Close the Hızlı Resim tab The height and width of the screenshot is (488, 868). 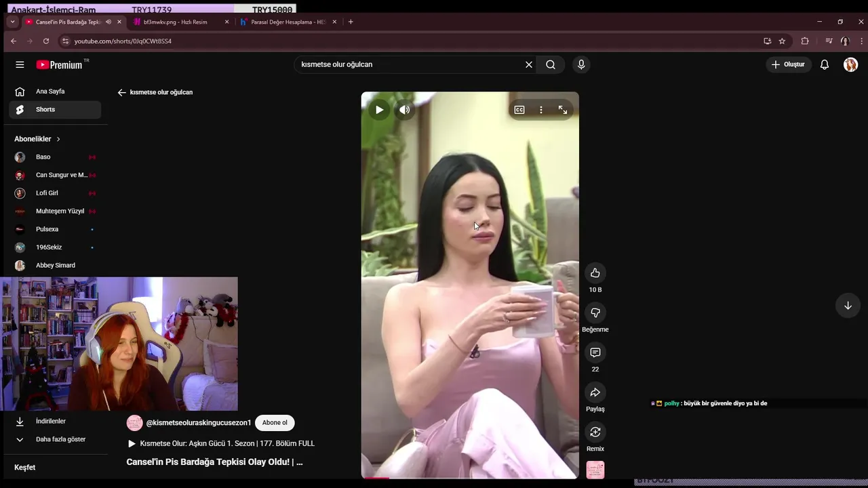pyautogui.click(x=226, y=22)
